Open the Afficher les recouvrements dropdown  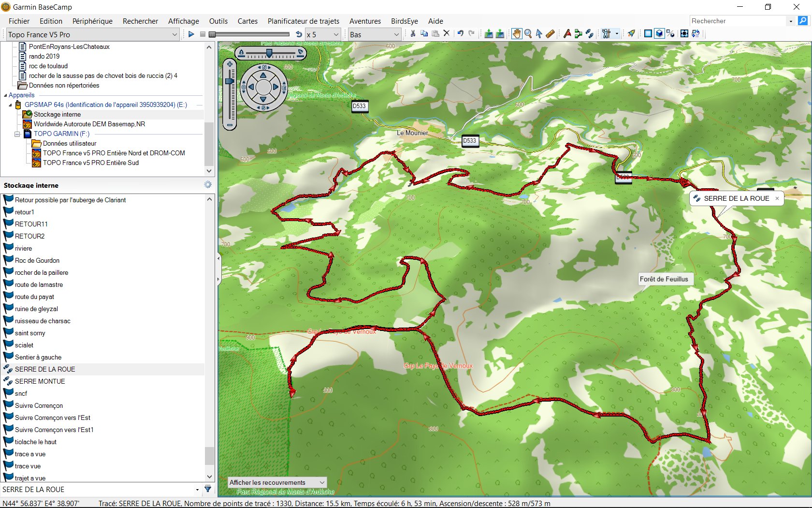277,482
